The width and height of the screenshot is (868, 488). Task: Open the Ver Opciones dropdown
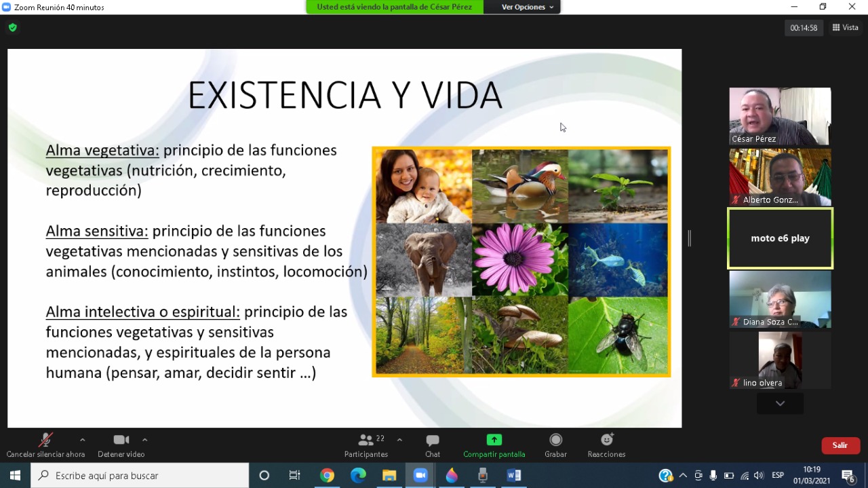(x=528, y=7)
